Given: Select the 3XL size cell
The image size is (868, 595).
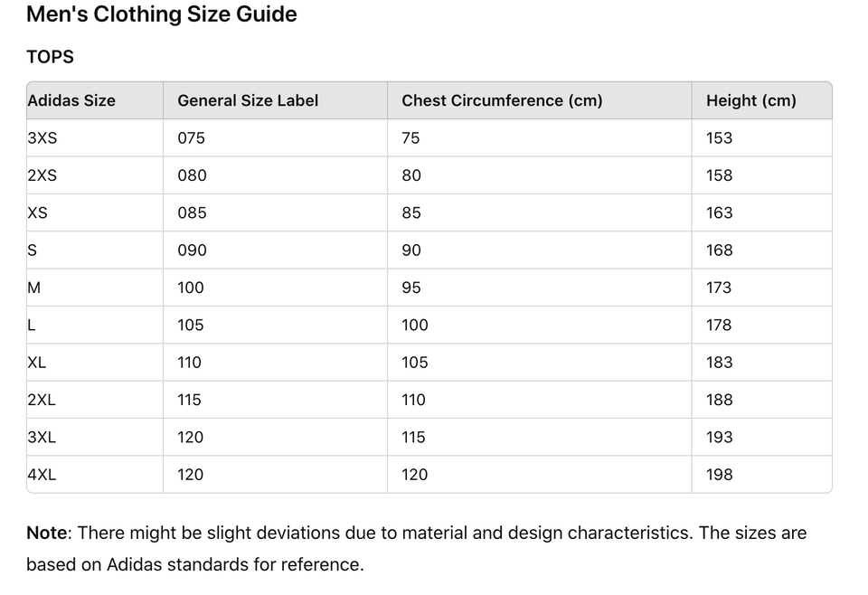Looking at the screenshot, I should [x=42, y=437].
